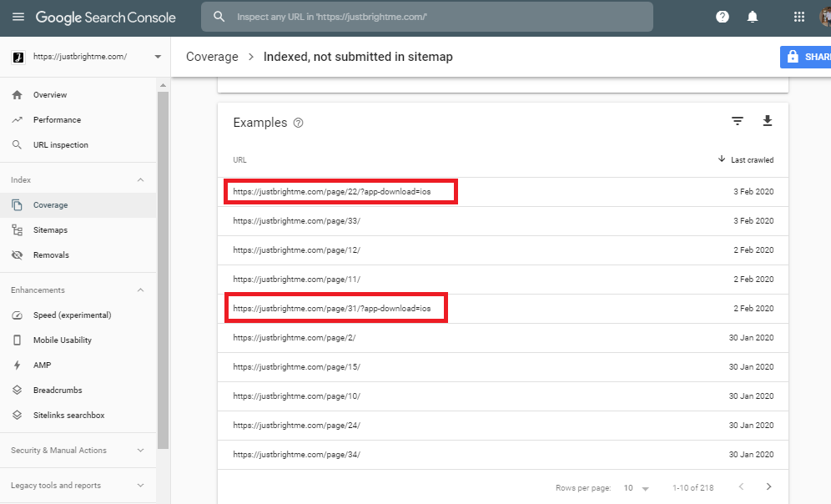Viewport: 831px width, 504px height.
Task: Open the page/2 URL row
Action: click(503, 338)
